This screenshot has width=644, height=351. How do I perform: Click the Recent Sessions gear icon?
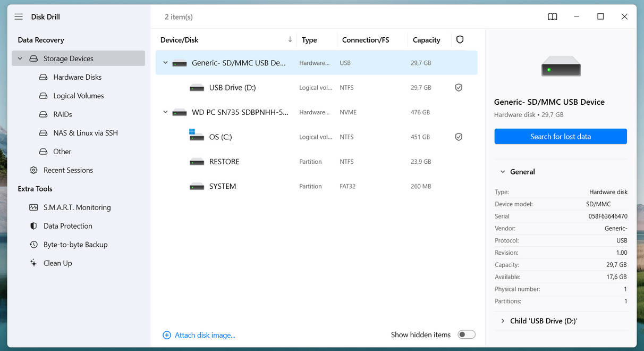click(x=33, y=170)
